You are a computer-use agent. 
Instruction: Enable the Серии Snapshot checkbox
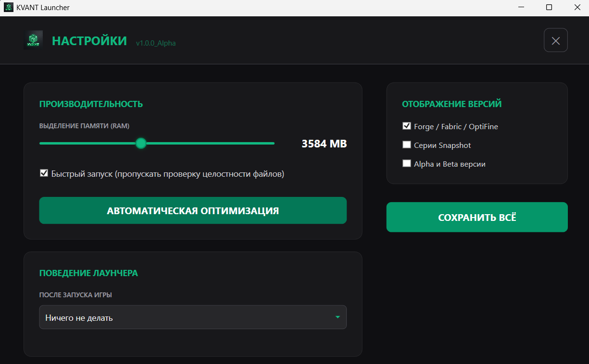pos(406,145)
